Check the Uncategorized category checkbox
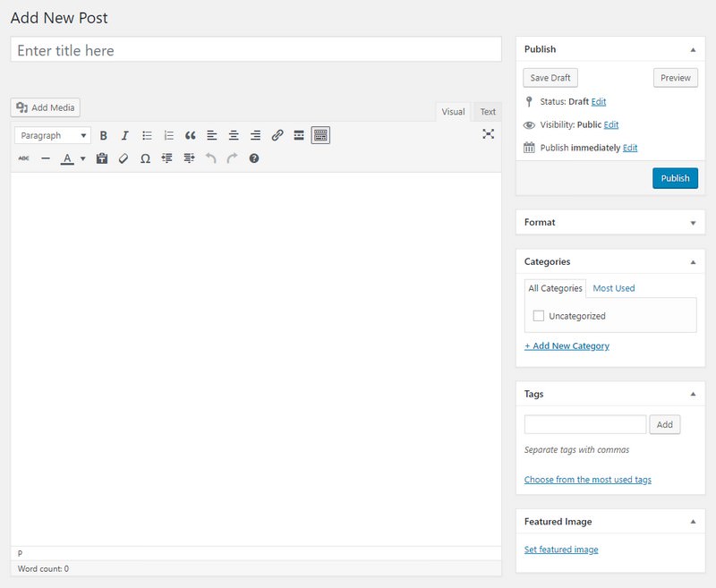The image size is (716, 588). coord(538,315)
